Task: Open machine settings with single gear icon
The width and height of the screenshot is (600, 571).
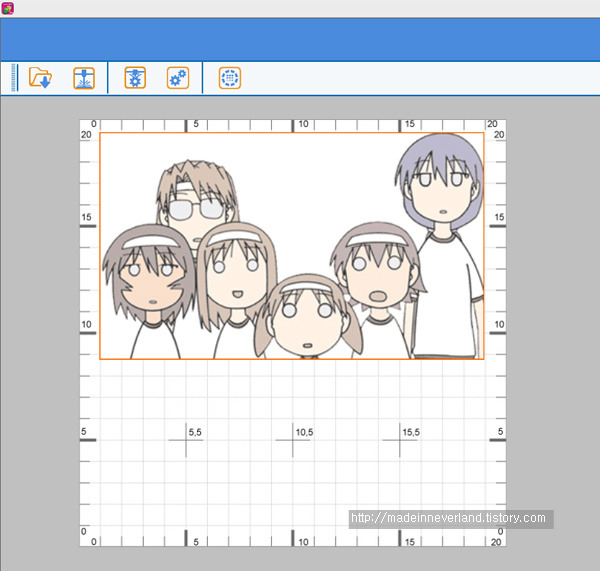Action: tap(135, 78)
